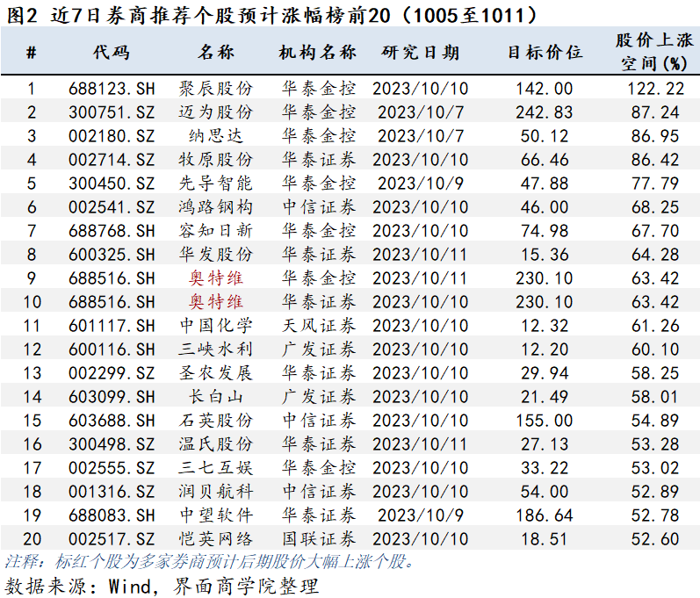This screenshot has width=700, height=598.
Task: Click the stock name 长白山
Action: coord(216,396)
